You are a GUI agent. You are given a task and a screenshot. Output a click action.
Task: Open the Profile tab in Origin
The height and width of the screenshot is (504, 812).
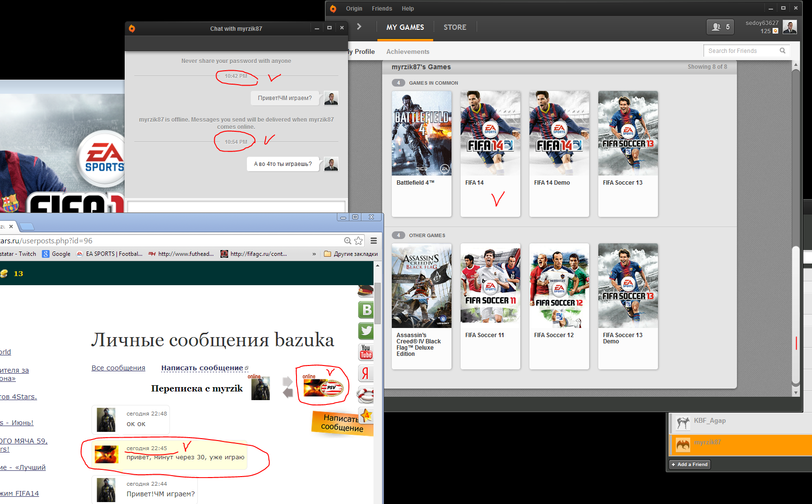(361, 51)
